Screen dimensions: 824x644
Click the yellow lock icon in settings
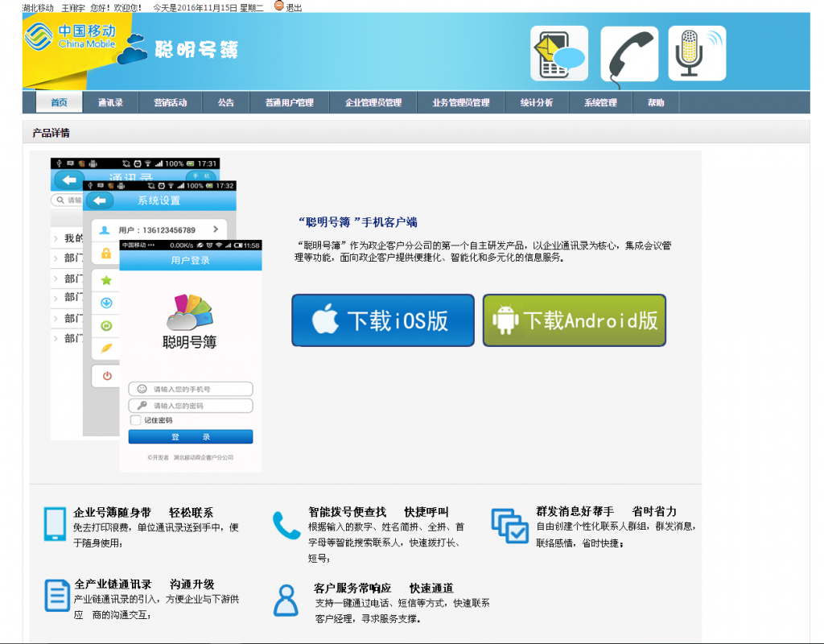pyautogui.click(x=106, y=254)
